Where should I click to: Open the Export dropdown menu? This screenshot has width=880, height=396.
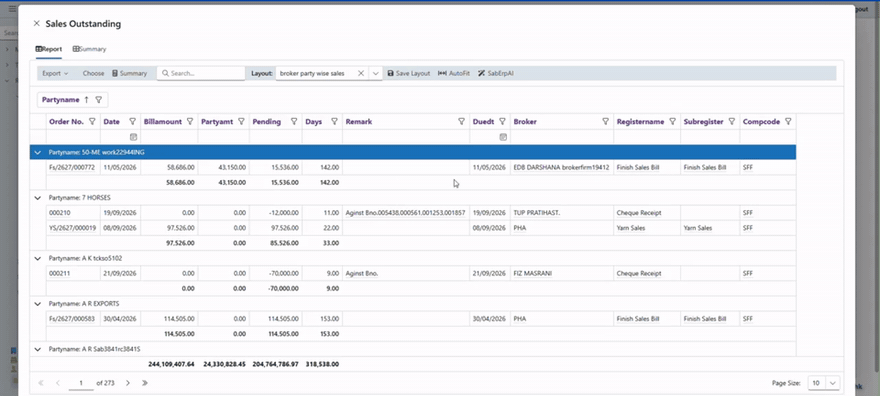[55, 73]
